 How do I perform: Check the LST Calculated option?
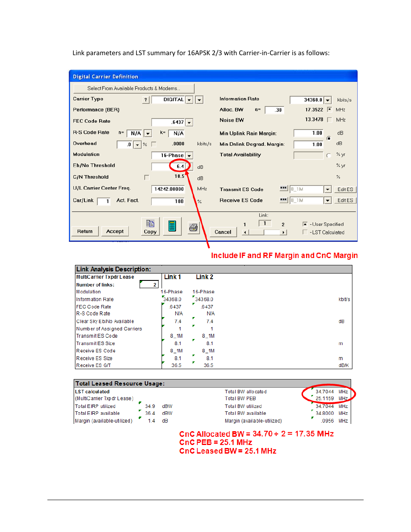(305, 232)
